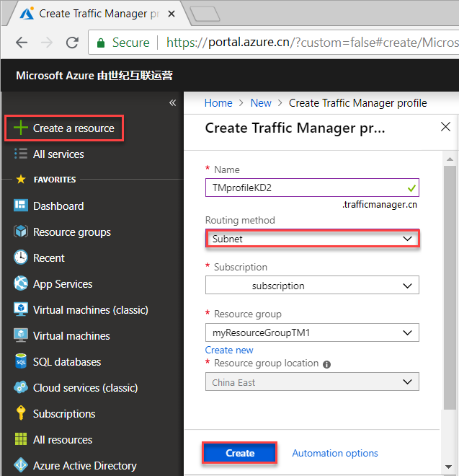Screen dimensions: 459x476
Task: Select SQL databases in the sidebar
Action: click(x=67, y=361)
